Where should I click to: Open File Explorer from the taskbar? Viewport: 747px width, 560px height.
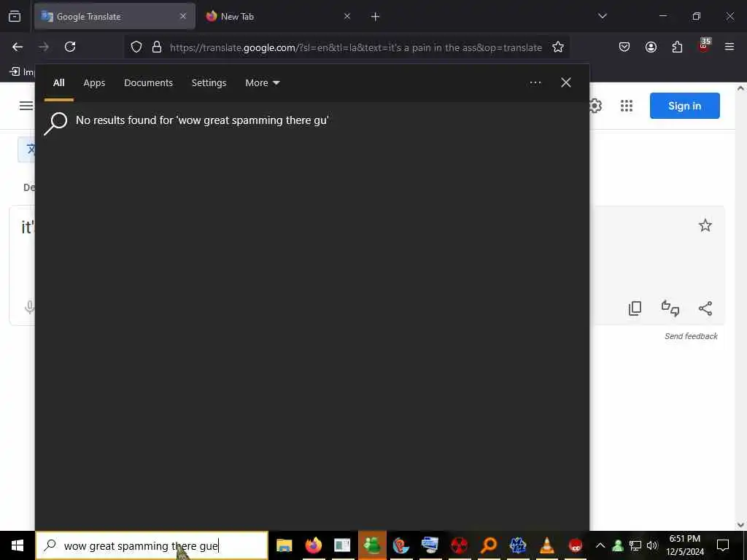[x=285, y=545]
